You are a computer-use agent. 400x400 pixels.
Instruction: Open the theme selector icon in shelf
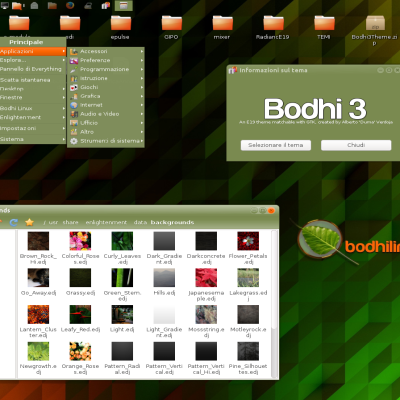point(106,5)
